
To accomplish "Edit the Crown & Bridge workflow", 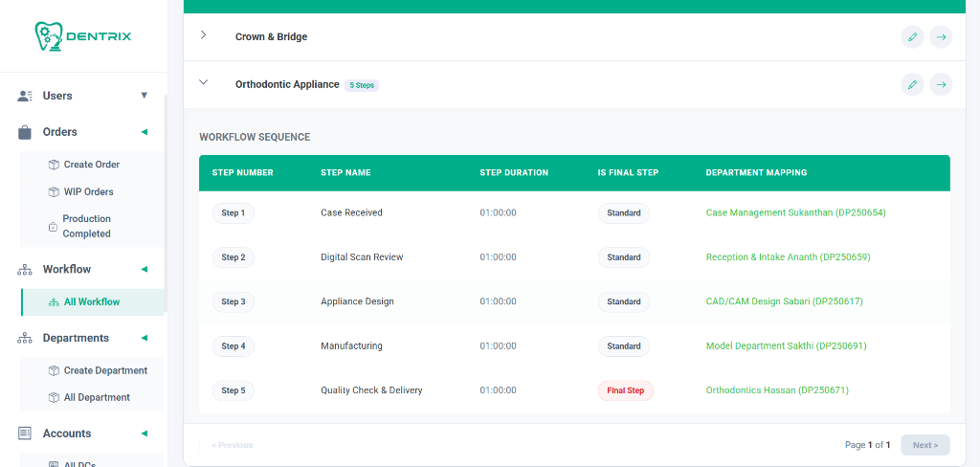I will [x=912, y=37].
